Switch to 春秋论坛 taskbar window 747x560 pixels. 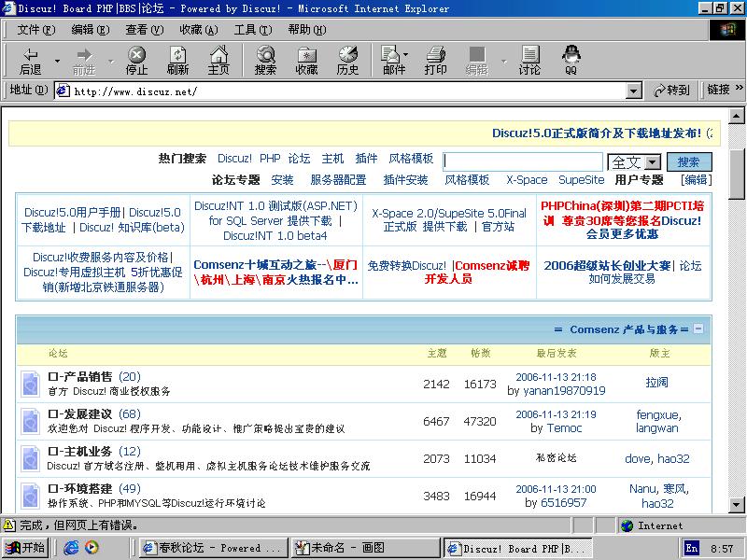214,548
